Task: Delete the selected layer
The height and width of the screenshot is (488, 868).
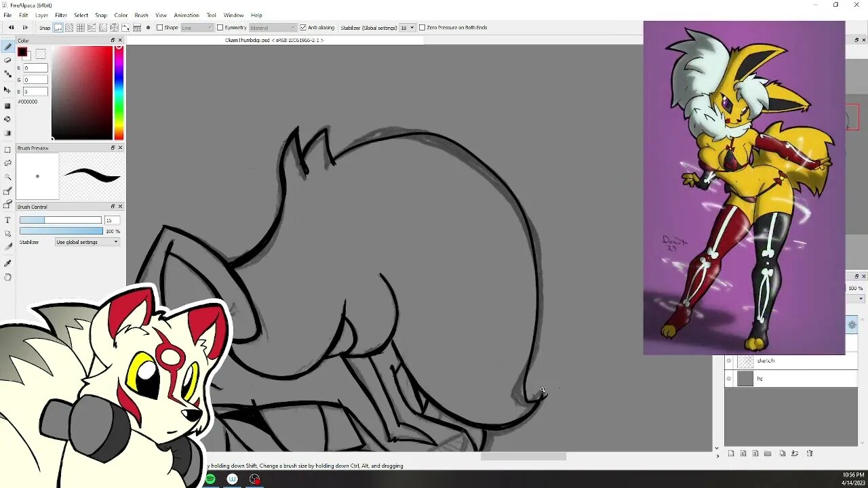Action: [810, 453]
